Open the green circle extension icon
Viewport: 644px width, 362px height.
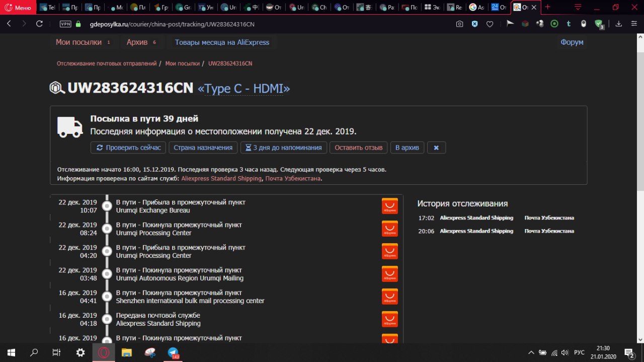554,23
